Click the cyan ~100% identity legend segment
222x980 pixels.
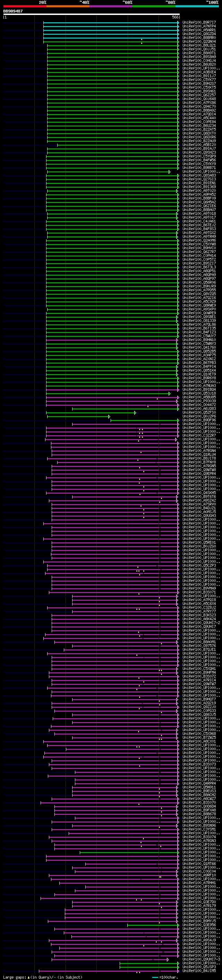197,6
